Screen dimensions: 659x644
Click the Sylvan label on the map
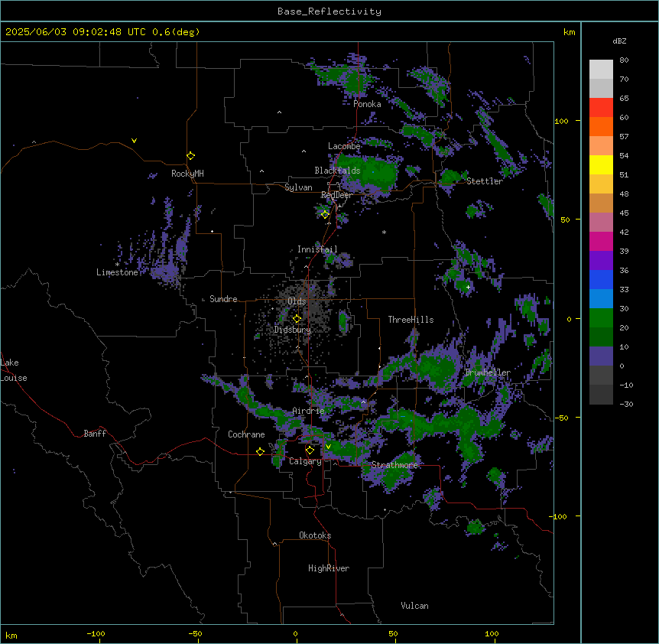click(298, 187)
